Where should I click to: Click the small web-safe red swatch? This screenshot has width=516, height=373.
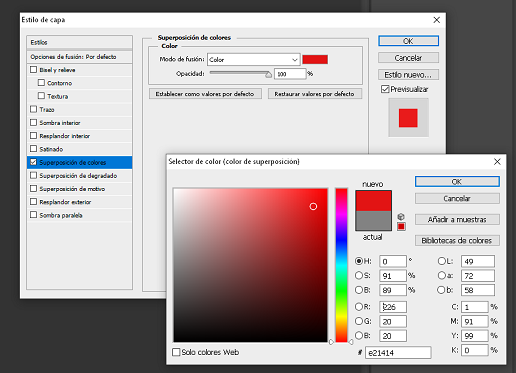401,227
